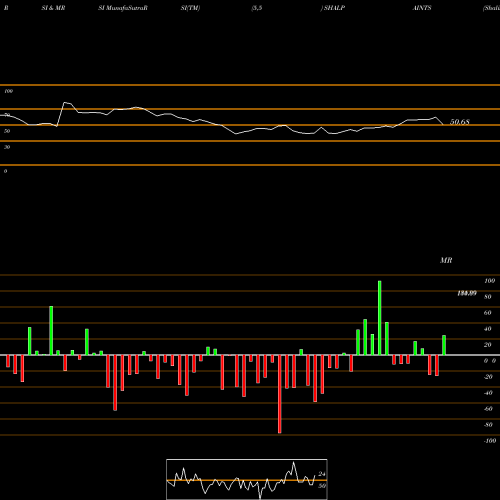The width and height of the screenshot is (500, 500).
Task: Click the RSI axis label 30
Action: [x=7, y=147]
